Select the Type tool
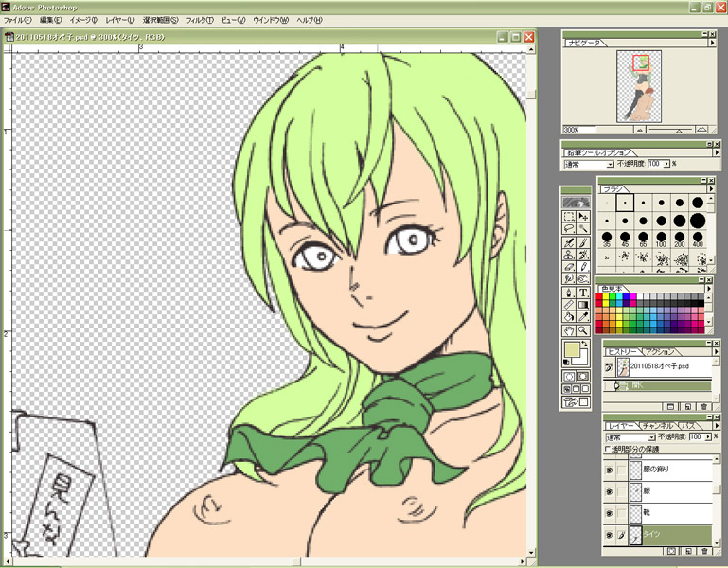728x568 pixels. [583, 293]
